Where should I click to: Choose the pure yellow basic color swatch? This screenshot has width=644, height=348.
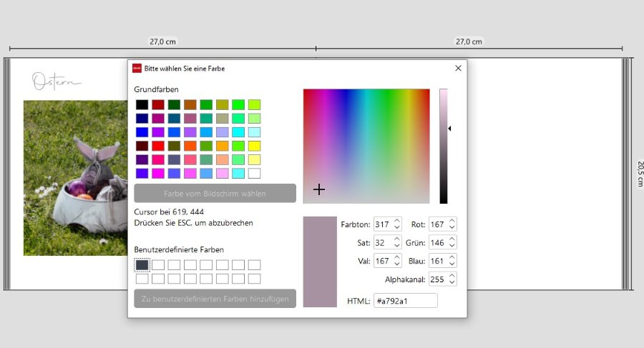[254, 146]
